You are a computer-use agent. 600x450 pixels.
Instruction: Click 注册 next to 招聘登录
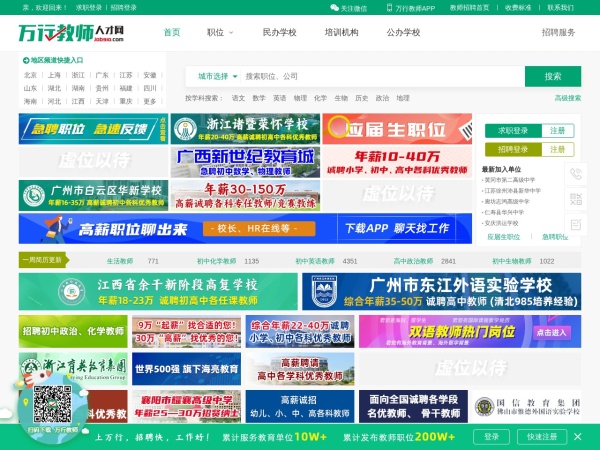pos(558,150)
